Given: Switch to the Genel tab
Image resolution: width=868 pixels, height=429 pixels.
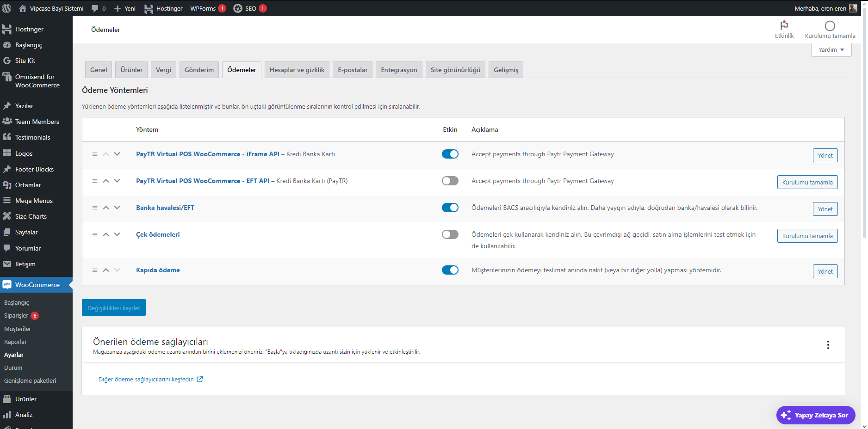Looking at the screenshot, I should (x=99, y=70).
